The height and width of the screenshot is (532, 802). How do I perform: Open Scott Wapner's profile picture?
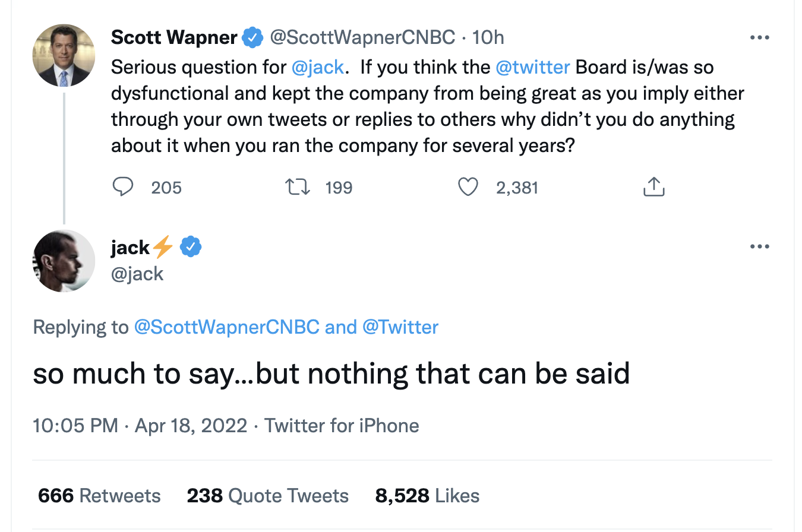pos(64,56)
